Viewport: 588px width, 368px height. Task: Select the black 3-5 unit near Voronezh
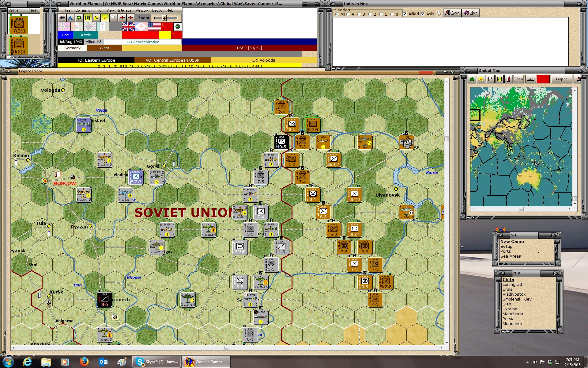[x=104, y=300]
